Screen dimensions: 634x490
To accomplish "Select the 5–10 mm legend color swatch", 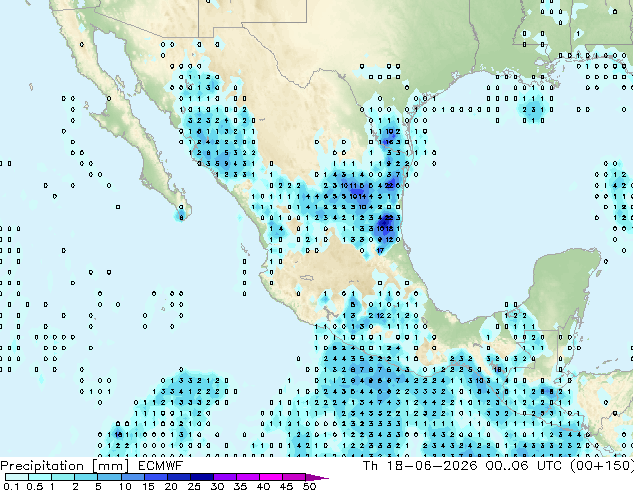I will tap(109, 477).
